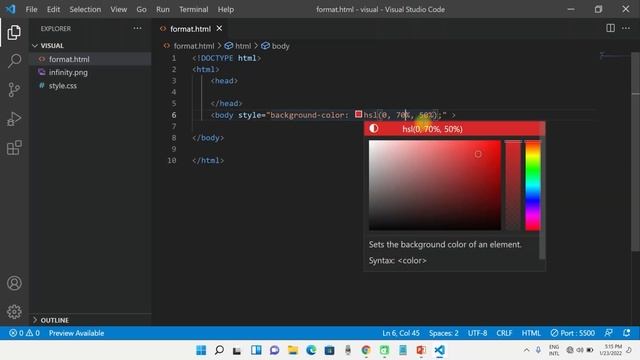
Task: Open the Accounts menu icon
Action: click(14, 283)
